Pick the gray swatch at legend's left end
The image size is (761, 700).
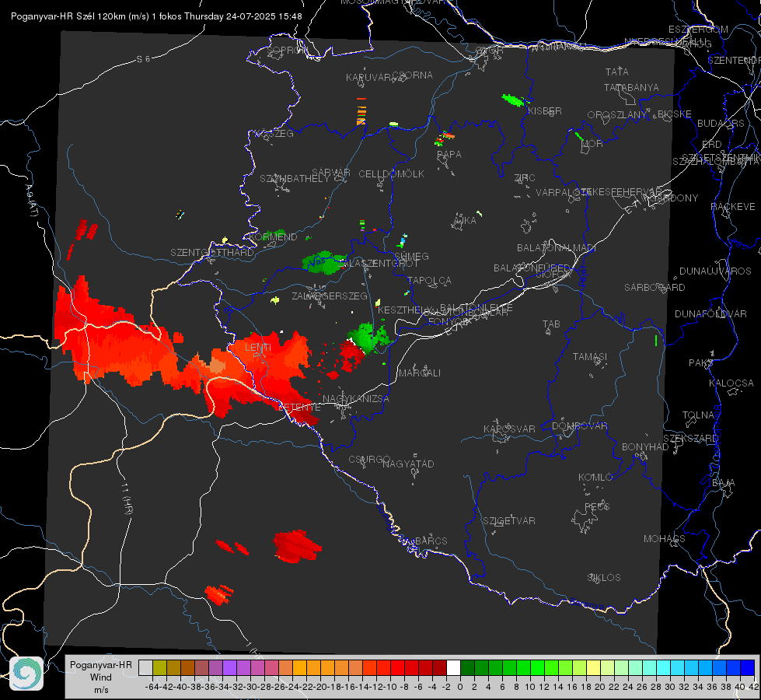click(x=145, y=667)
